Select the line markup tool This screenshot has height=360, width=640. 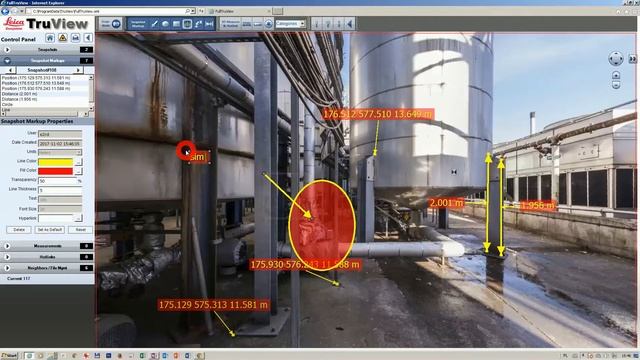pyautogui.click(x=155, y=24)
